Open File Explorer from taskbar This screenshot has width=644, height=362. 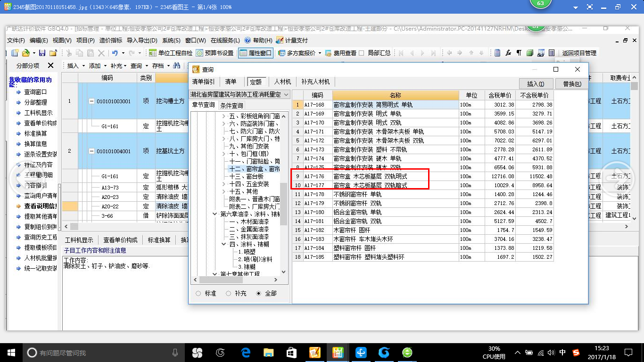click(x=268, y=352)
